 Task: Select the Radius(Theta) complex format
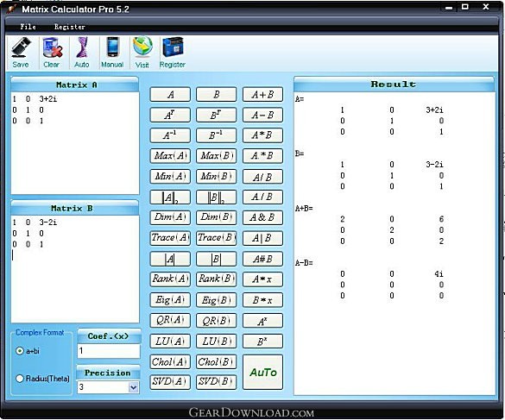(x=20, y=379)
